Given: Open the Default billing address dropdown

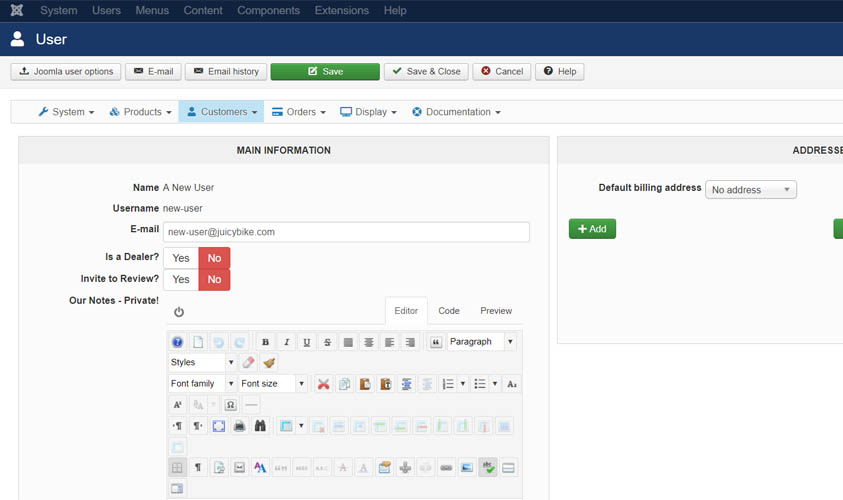Looking at the screenshot, I should pyautogui.click(x=751, y=190).
